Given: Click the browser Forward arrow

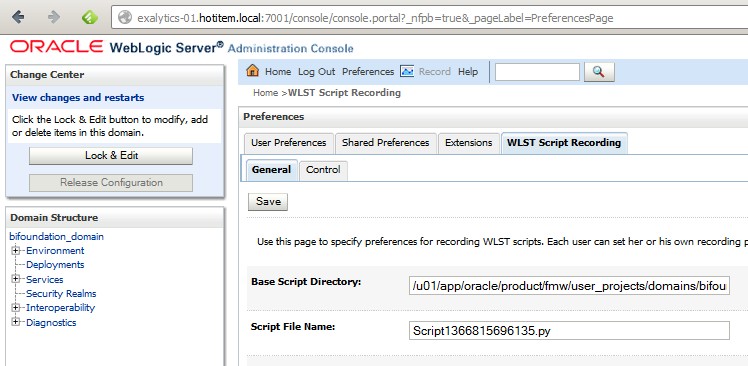Looking at the screenshot, I should [x=54, y=18].
